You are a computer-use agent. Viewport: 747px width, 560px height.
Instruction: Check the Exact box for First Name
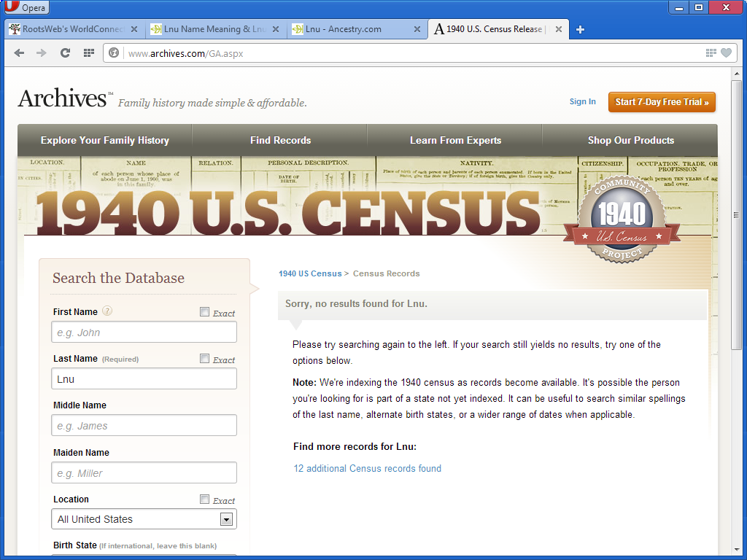(x=204, y=311)
